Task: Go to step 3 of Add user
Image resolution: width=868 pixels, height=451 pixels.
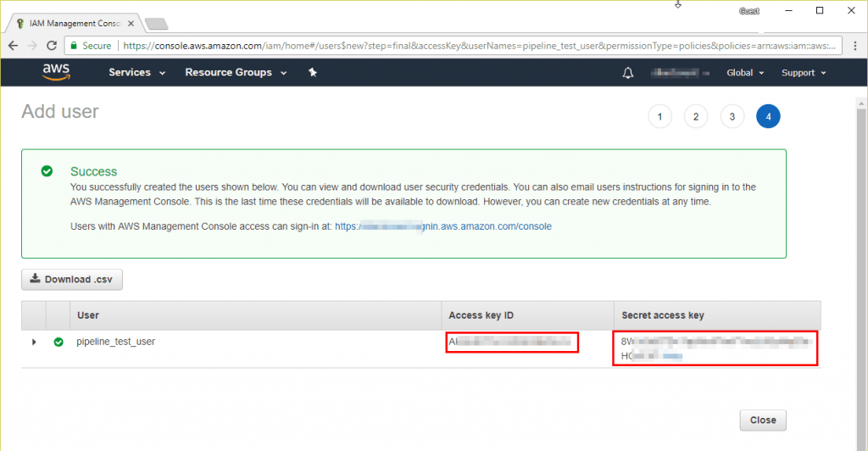Action: (x=732, y=117)
